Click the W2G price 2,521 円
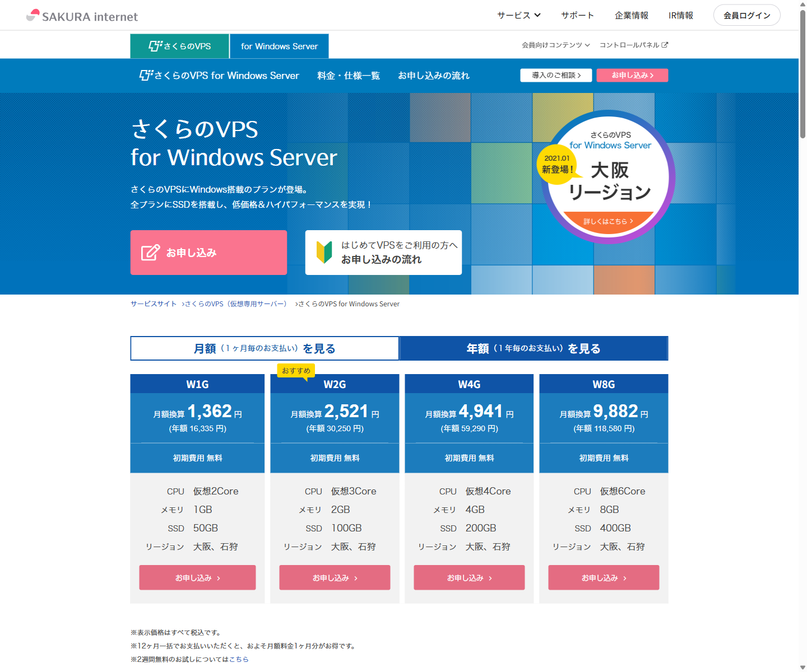The image size is (807, 672). 352,412
